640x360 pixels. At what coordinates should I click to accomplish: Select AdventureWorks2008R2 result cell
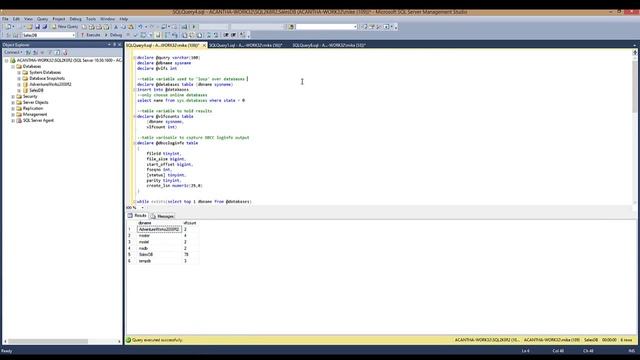159,229
